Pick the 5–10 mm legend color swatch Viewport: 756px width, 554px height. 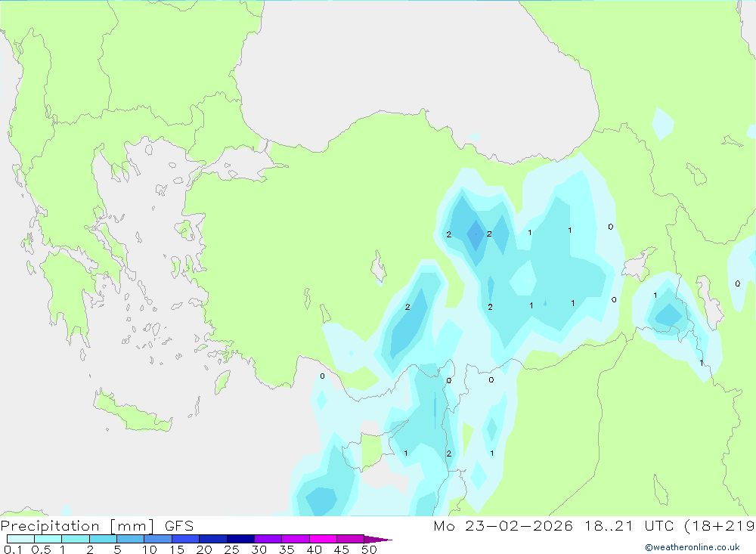130,539
